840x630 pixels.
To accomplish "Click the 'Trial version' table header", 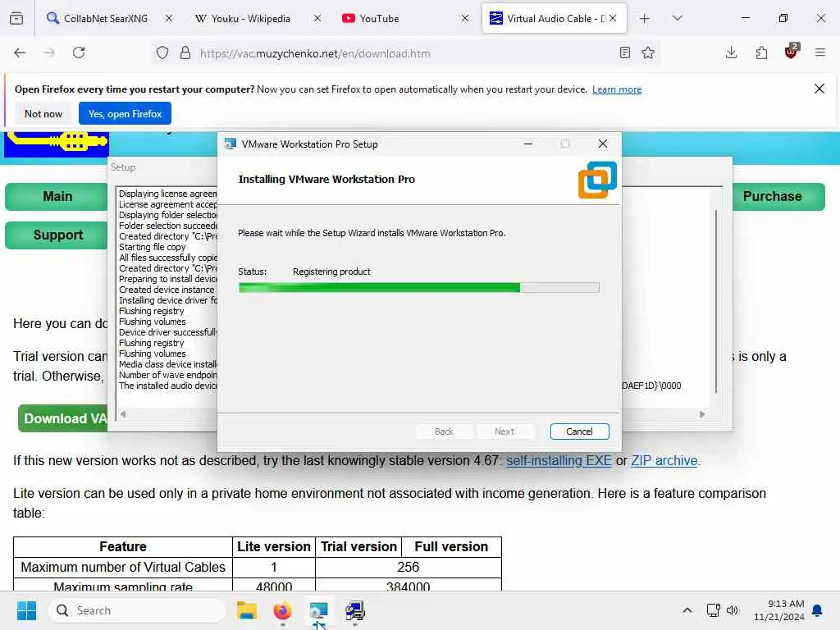I will pyautogui.click(x=358, y=546).
